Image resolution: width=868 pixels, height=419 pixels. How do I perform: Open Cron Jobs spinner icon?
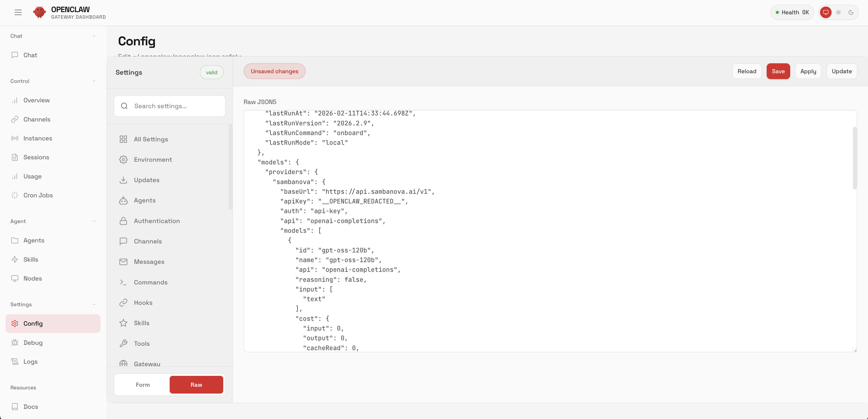click(x=15, y=195)
